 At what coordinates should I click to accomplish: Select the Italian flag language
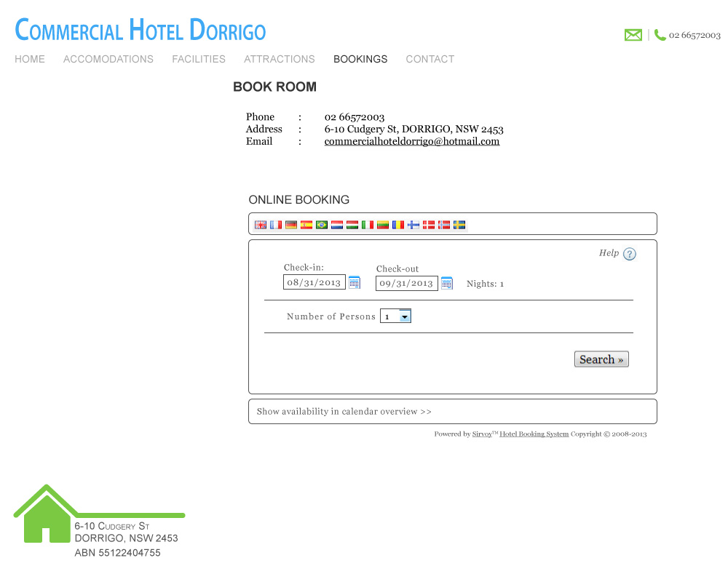368,225
